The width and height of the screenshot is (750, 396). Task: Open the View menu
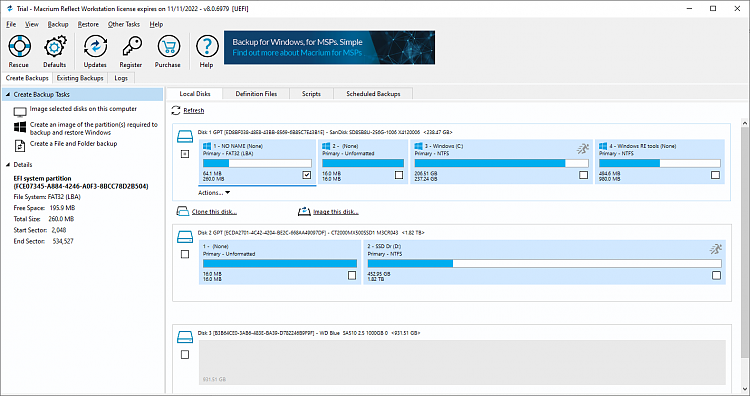pyautogui.click(x=32, y=24)
